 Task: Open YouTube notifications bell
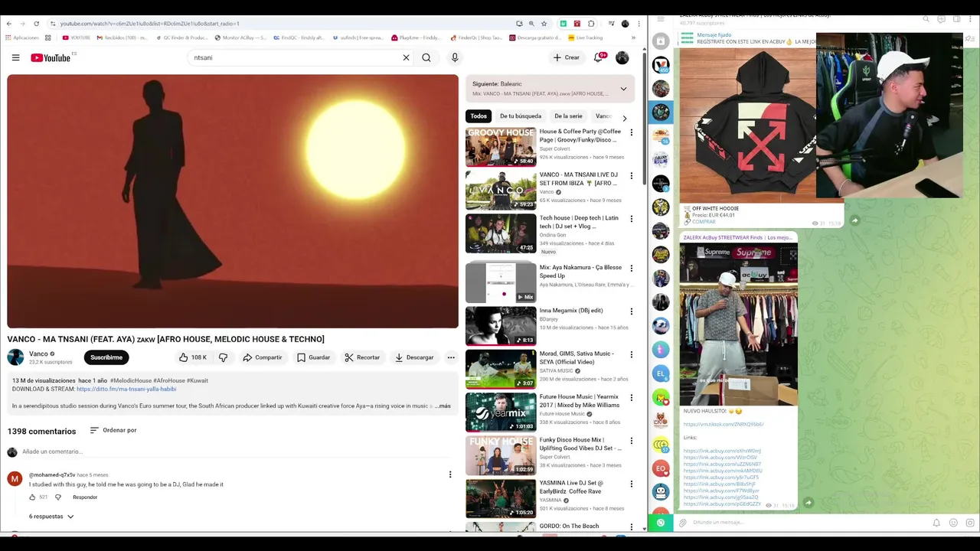(599, 57)
